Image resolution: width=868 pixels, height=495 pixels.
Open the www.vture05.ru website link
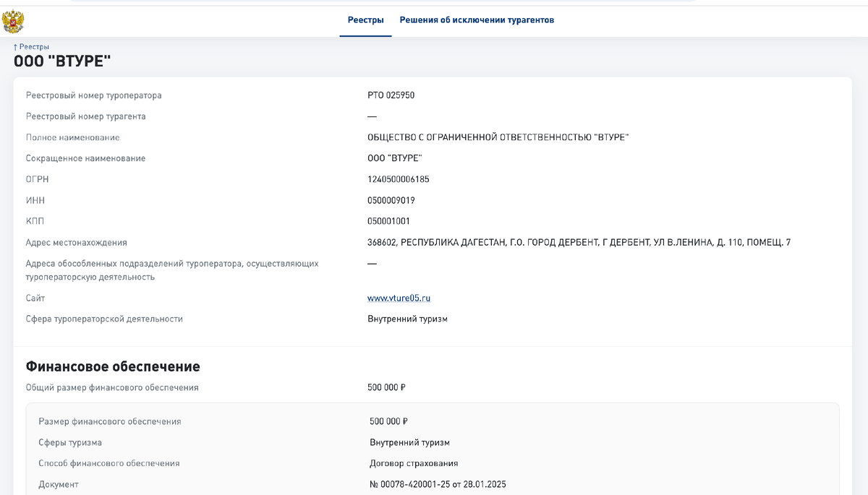[x=399, y=298]
